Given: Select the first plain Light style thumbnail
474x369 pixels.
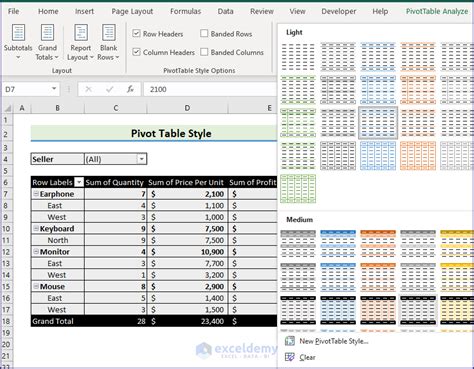Looking at the screenshot, I should tap(298, 57).
